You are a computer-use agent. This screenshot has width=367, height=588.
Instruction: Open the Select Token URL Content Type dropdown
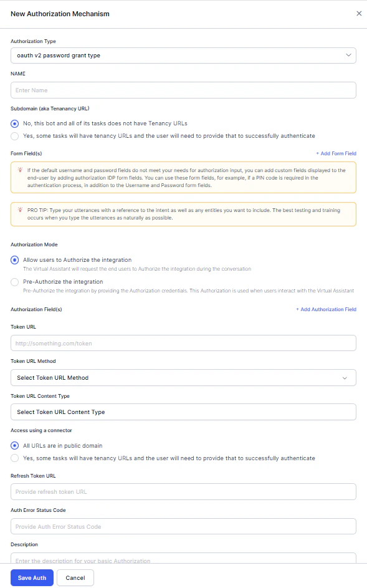click(184, 412)
